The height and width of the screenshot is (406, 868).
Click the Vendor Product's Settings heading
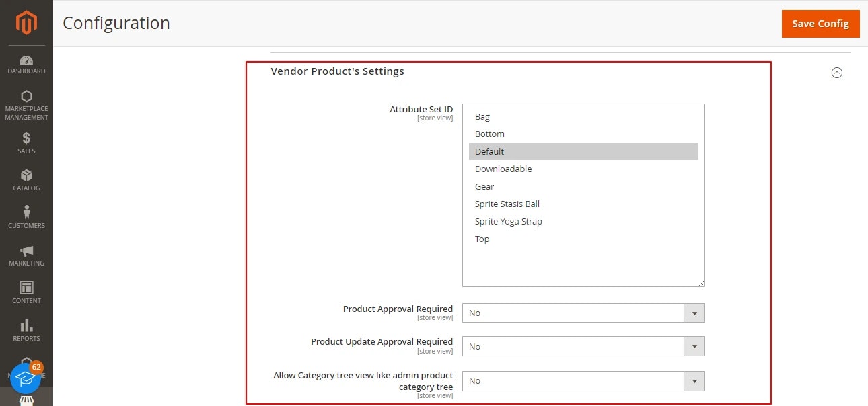click(337, 71)
